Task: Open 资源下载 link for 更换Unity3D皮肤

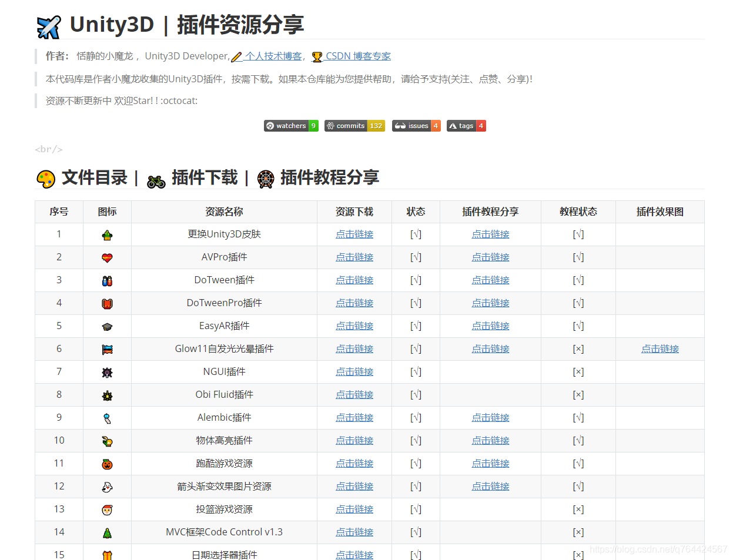Action: coord(354,234)
